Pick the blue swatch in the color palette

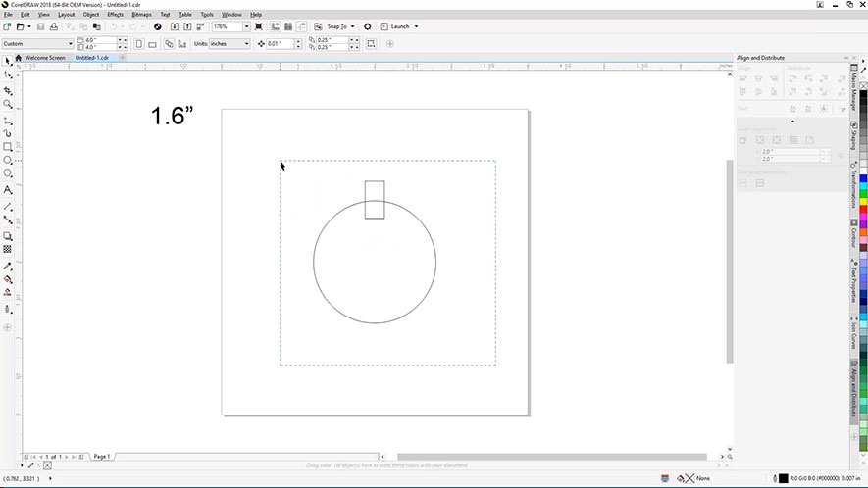click(x=862, y=177)
